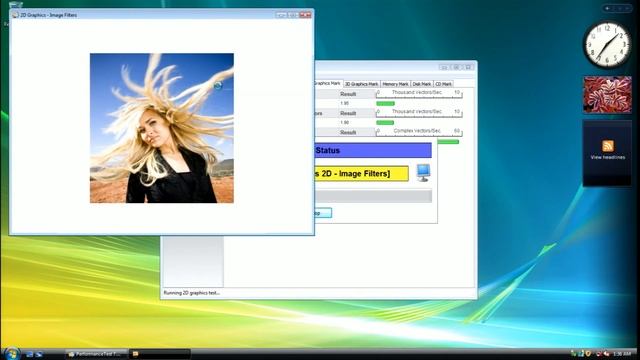Viewport: 640px width, 360px height.
Task: Click the first Thousand Vectors/Sec scale bar
Action: pyautogui.click(x=419, y=94)
